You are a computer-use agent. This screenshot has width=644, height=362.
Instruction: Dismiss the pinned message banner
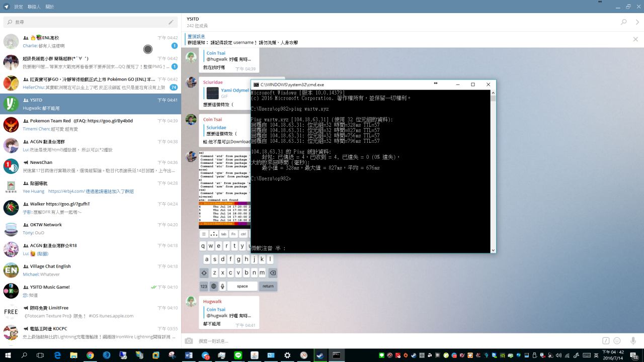click(x=635, y=39)
